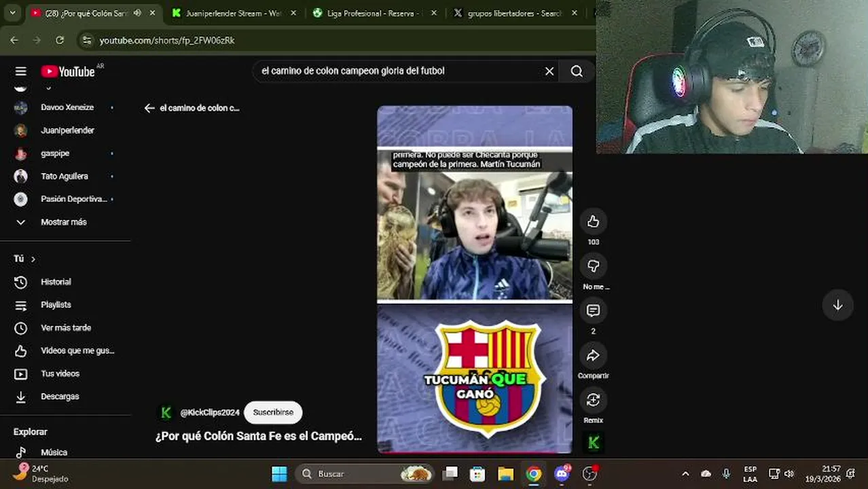
Task: Change ESP LAA input language
Action: 750,474
